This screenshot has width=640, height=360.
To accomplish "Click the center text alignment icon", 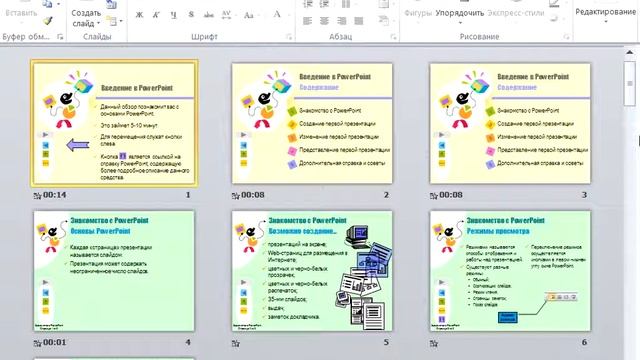I will (x=324, y=20).
